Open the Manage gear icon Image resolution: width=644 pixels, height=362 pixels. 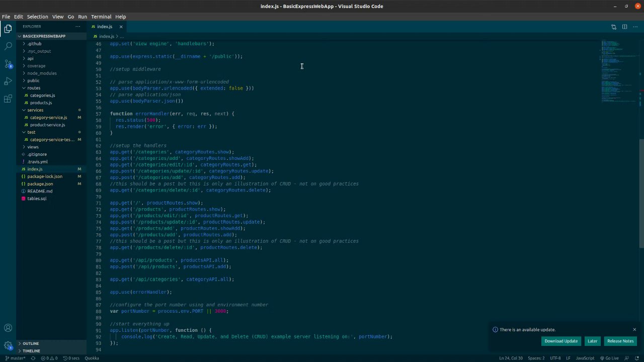click(8, 345)
